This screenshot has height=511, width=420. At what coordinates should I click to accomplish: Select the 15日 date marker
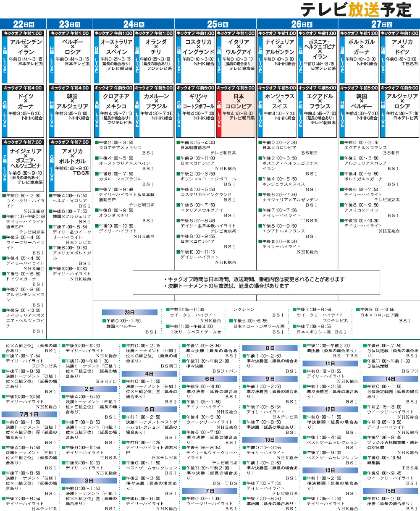click(390, 490)
